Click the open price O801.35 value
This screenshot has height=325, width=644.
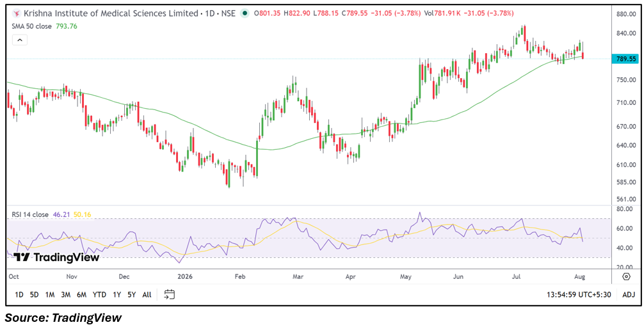(268, 13)
